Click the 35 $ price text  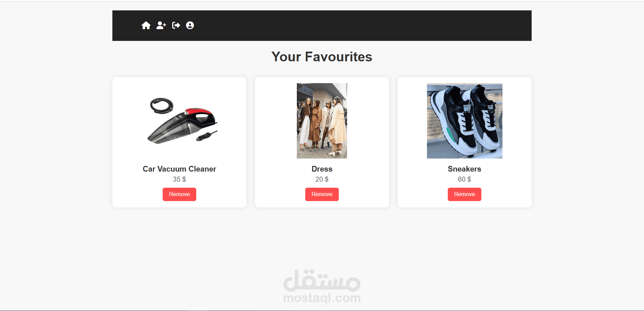(179, 179)
